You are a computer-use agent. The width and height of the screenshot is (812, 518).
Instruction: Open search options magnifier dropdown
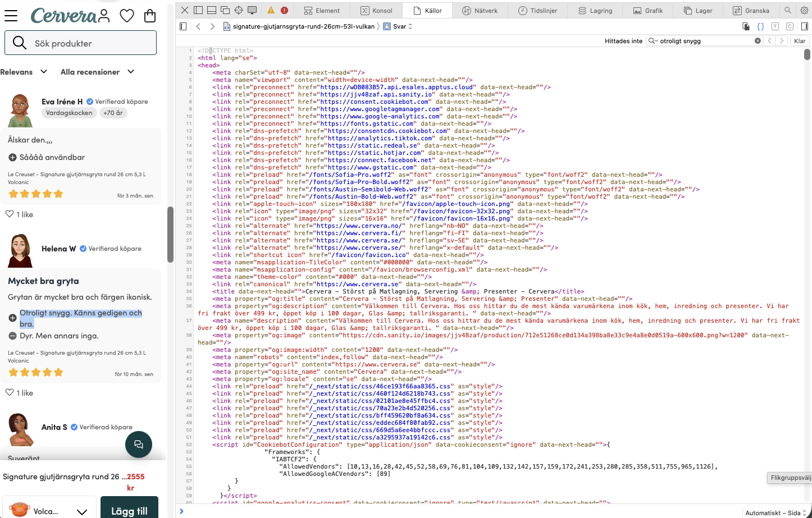pos(653,41)
